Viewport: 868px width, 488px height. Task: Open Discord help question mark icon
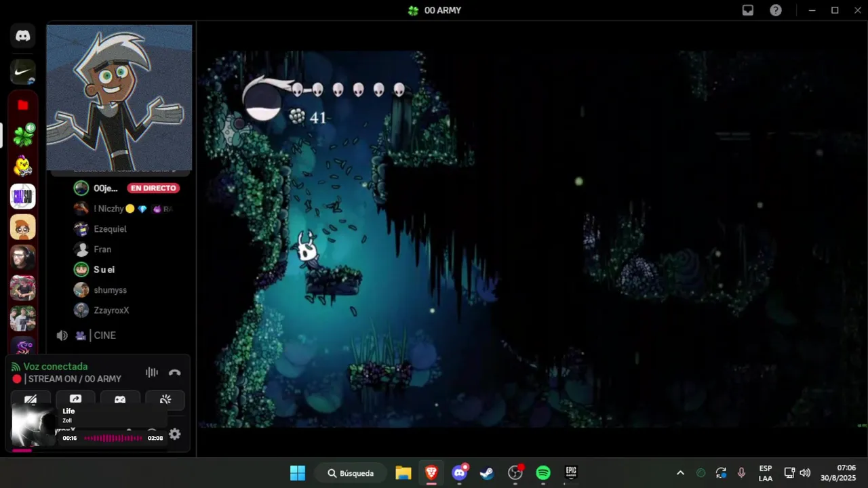pos(776,10)
